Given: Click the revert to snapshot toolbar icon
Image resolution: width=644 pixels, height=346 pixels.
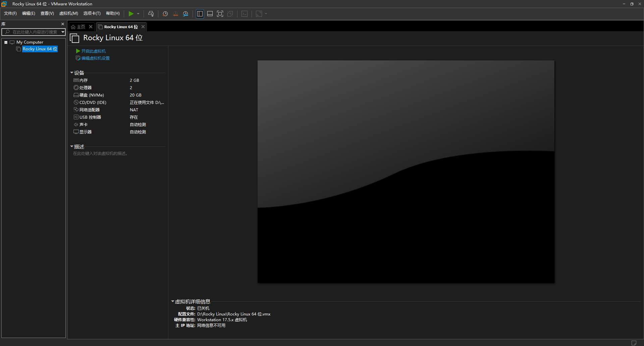Looking at the screenshot, I should pyautogui.click(x=175, y=14).
